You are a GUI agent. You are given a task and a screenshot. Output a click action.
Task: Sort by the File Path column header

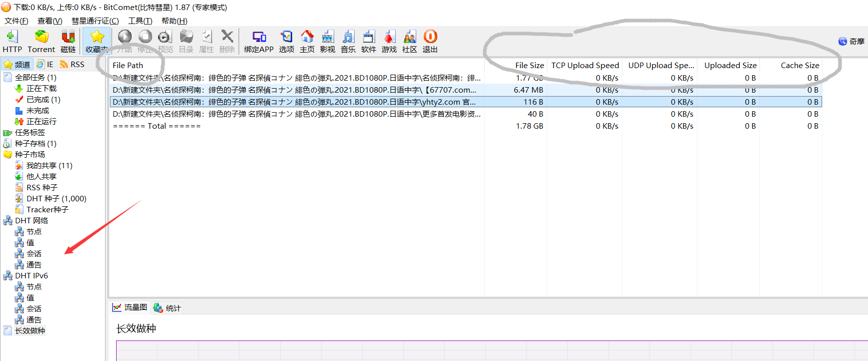[297, 65]
